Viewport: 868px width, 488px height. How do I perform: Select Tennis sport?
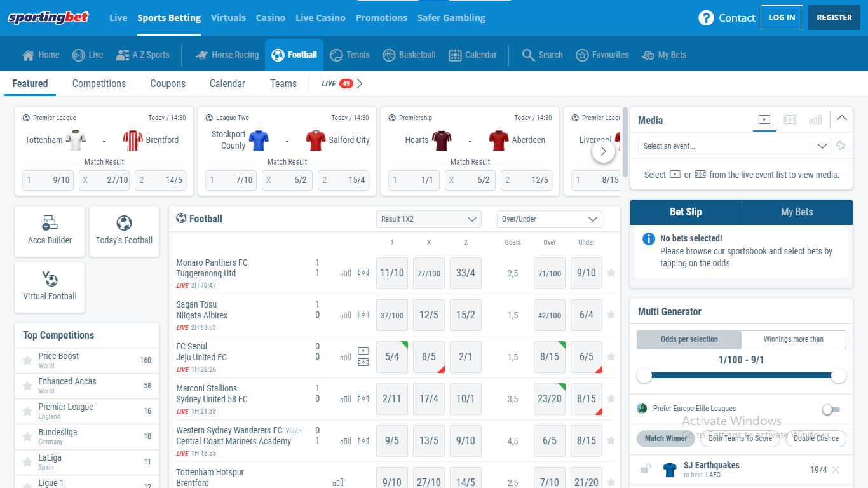tap(350, 55)
